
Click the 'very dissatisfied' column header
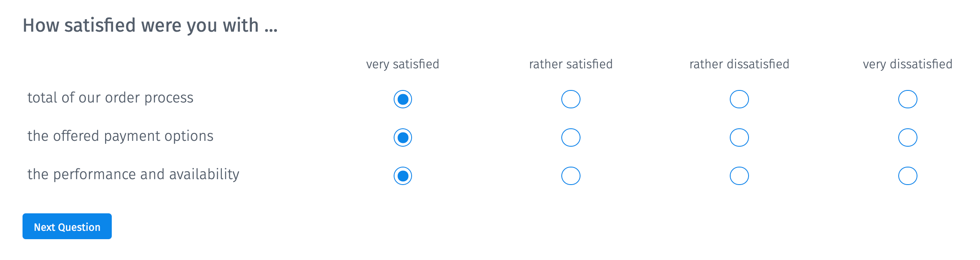coord(908,64)
